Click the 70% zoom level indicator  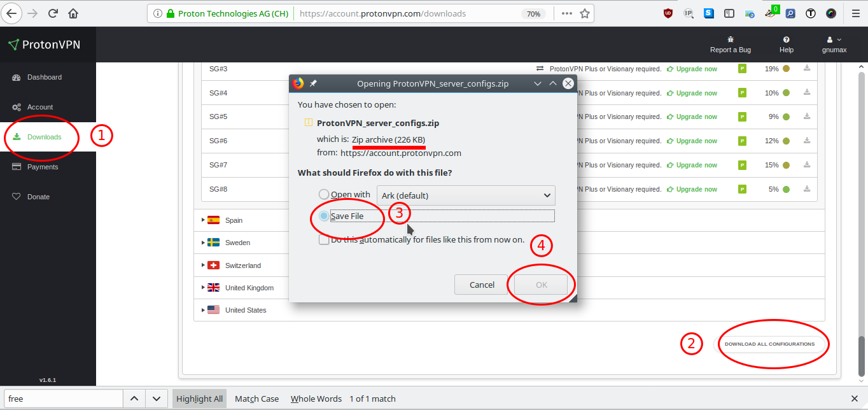point(533,13)
